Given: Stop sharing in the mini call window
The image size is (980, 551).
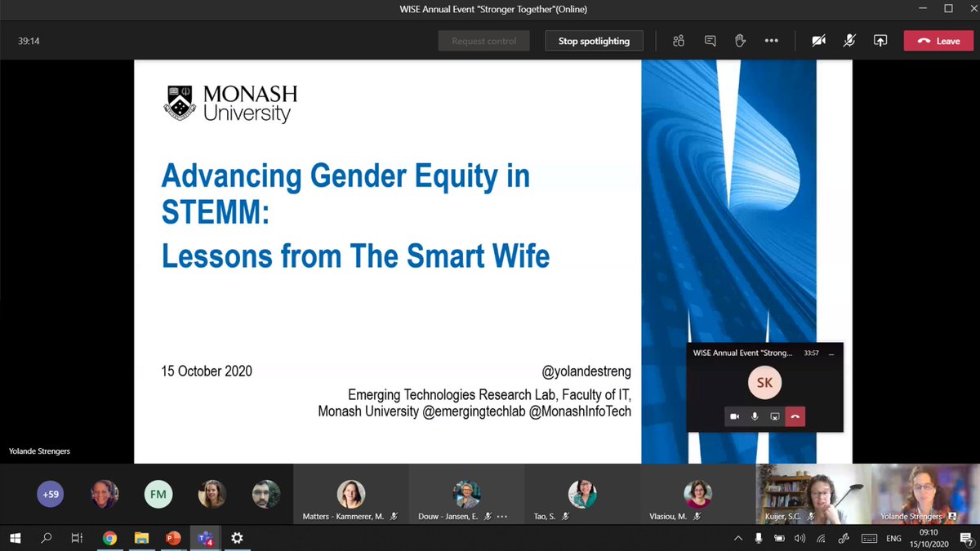Looking at the screenshot, I should click(x=775, y=416).
